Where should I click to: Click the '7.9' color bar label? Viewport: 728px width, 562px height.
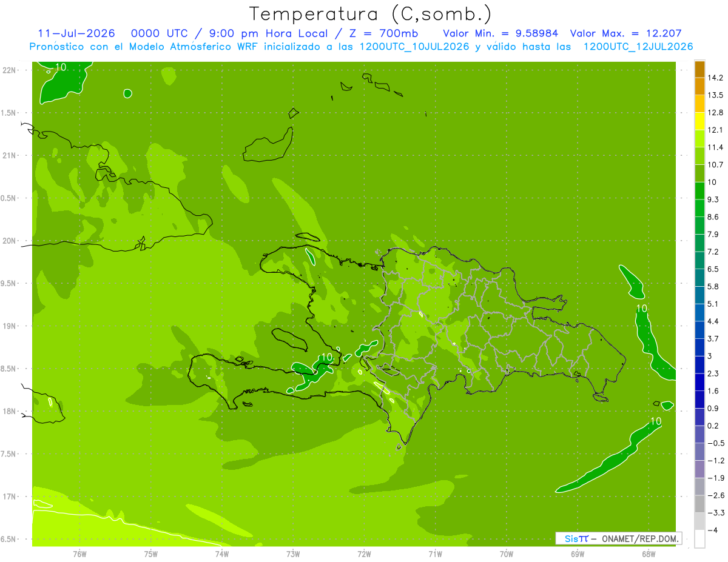pyautogui.click(x=713, y=235)
